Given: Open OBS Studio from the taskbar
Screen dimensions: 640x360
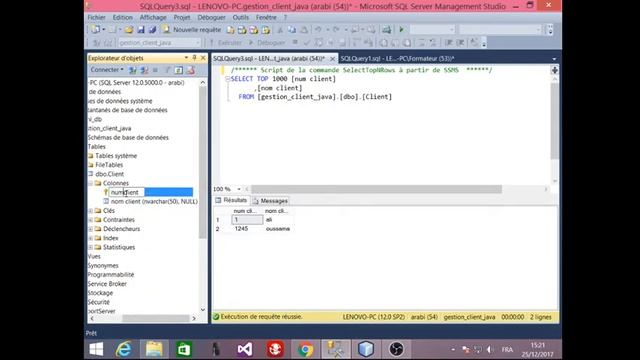Looking at the screenshot, I should pos(396,349).
